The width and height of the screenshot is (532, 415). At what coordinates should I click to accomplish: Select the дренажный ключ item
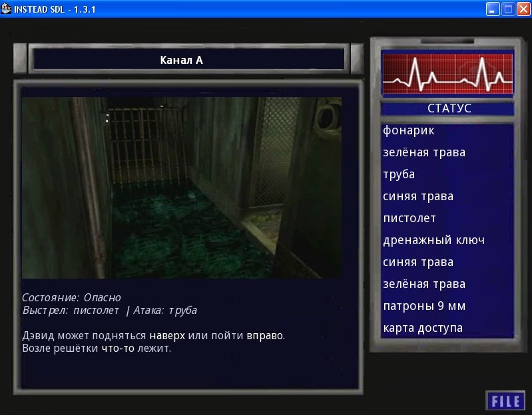433,241
